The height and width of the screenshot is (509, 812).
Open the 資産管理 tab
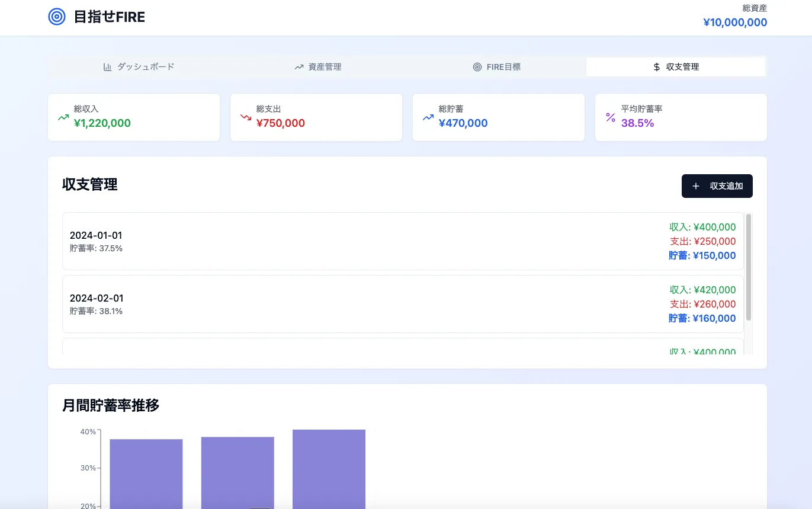tap(317, 67)
